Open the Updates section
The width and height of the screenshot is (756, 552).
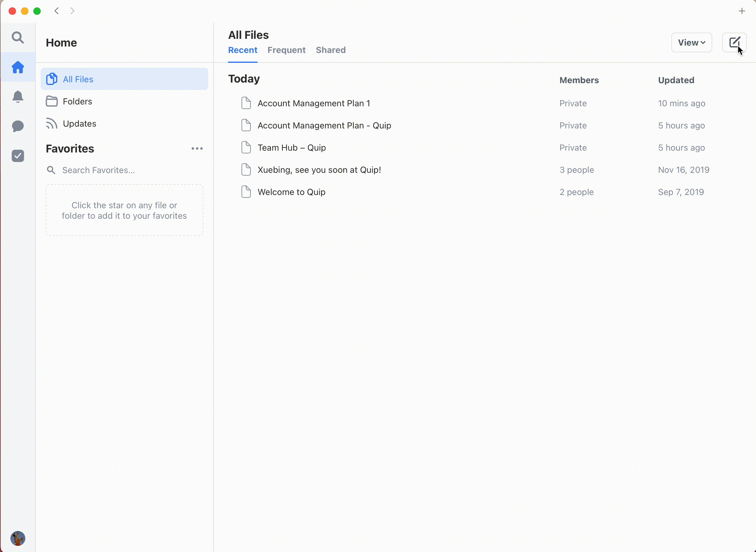[79, 124]
